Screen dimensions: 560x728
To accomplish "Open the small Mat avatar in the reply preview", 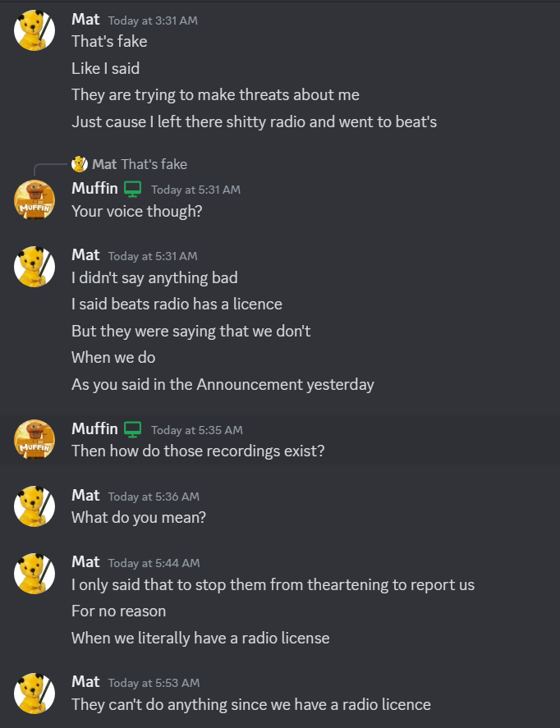I will pos(80,164).
